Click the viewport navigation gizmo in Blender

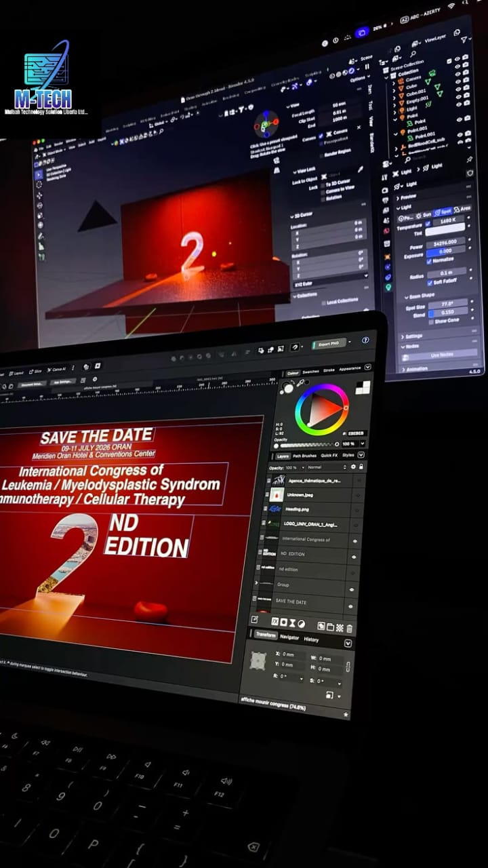pos(266,123)
